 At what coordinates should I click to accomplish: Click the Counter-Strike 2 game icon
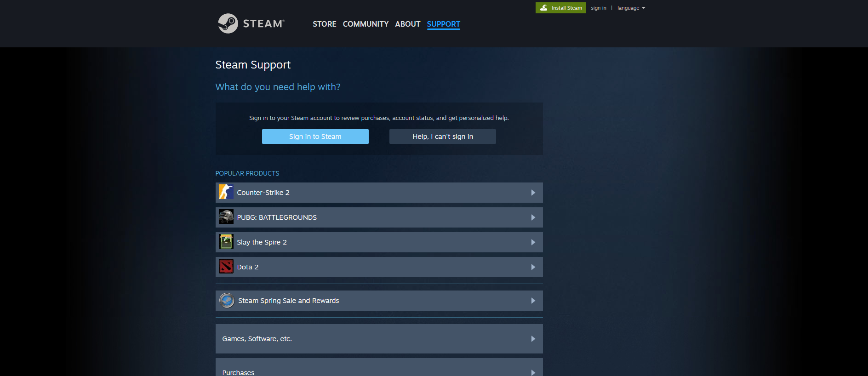tap(226, 192)
